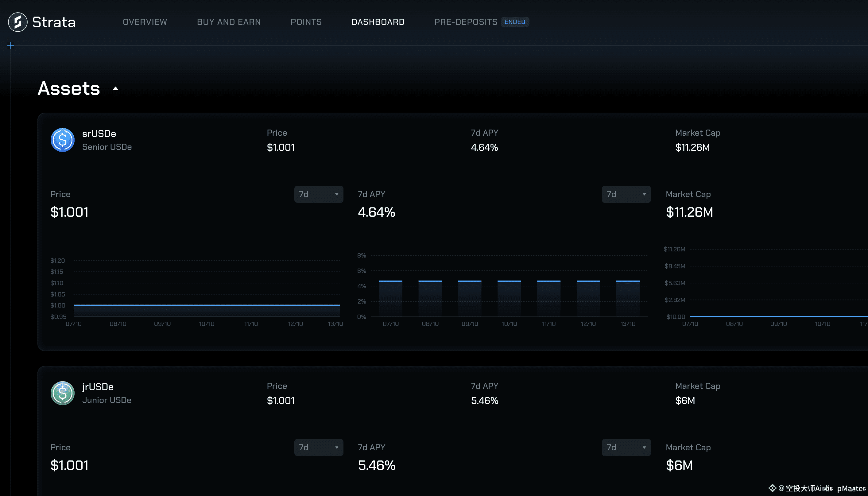
Task: Click the srUSDe Senior USDe asset name
Action: click(99, 134)
